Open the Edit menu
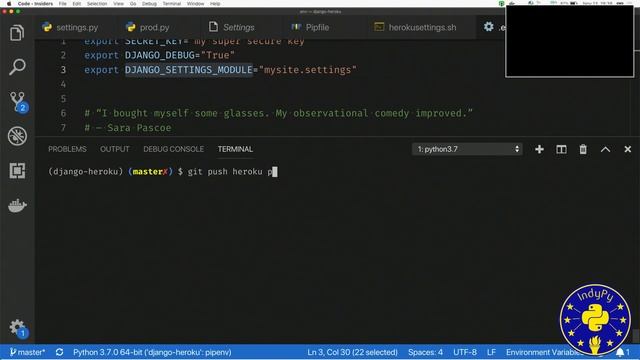The height and width of the screenshot is (360, 640). [x=77, y=4]
